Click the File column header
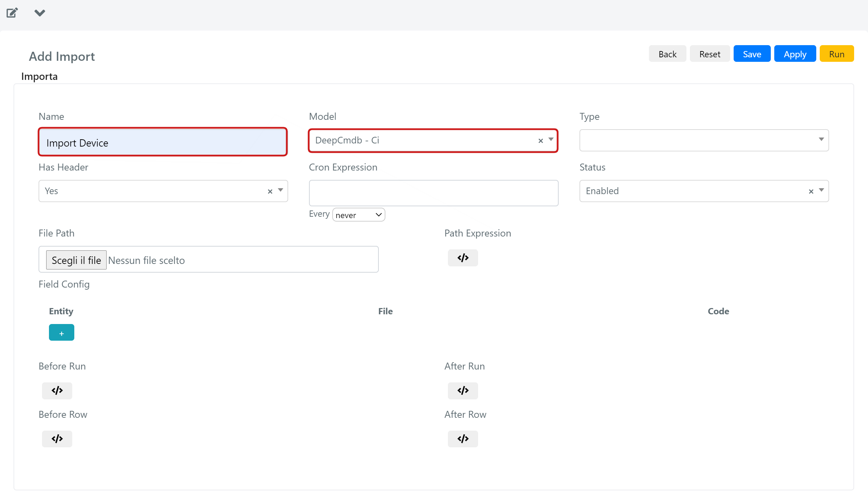Viewport: 868px width, 498px height. coord(385,311)
